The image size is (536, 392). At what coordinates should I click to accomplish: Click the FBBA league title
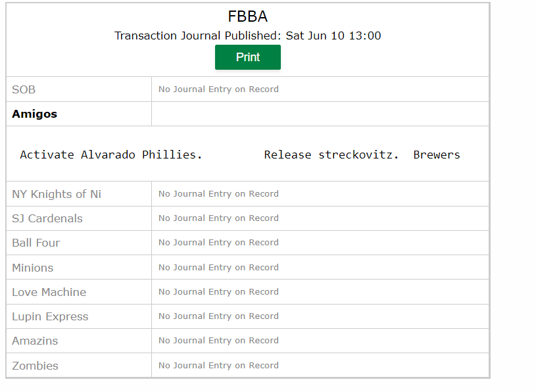click(247, 16)
